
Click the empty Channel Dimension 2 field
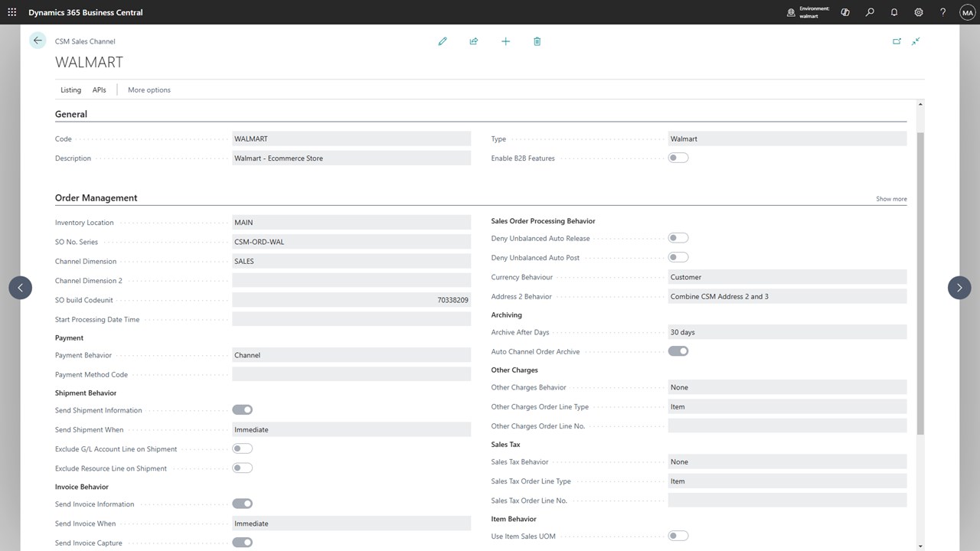coord(351,281)
